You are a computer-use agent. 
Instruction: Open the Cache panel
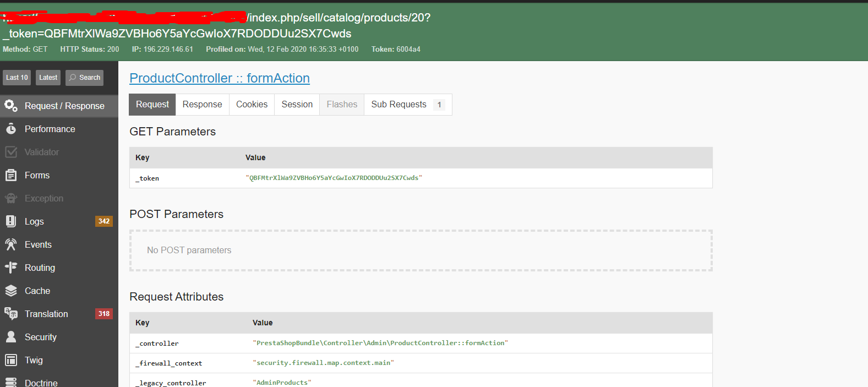[x=59, y=291]
